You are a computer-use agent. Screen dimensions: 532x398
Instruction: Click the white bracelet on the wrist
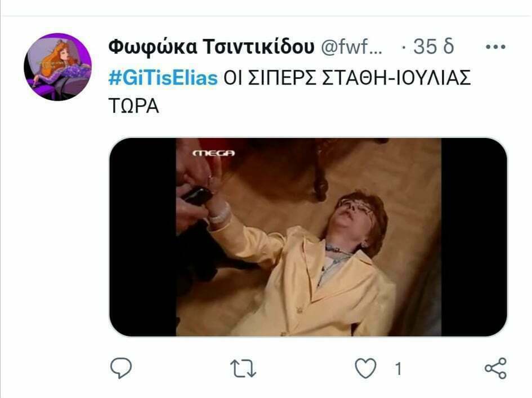coord(220,215)
